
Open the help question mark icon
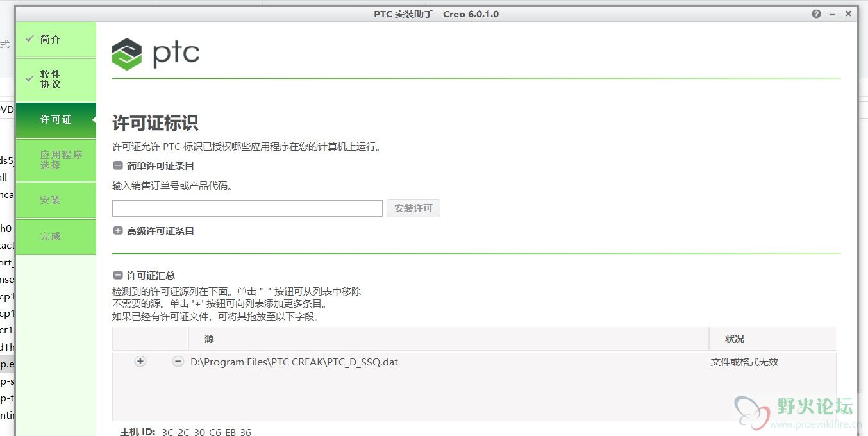(x=816, y=14)
